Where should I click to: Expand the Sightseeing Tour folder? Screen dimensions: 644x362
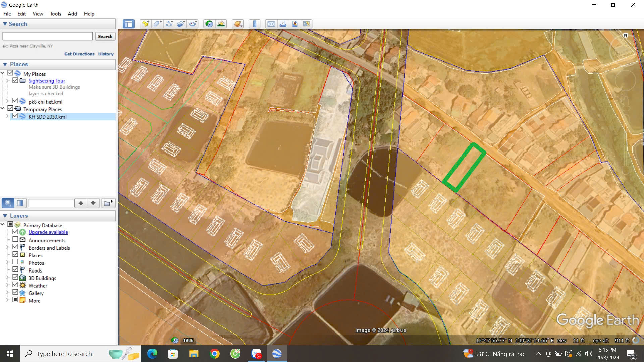[x=7, y=81]
